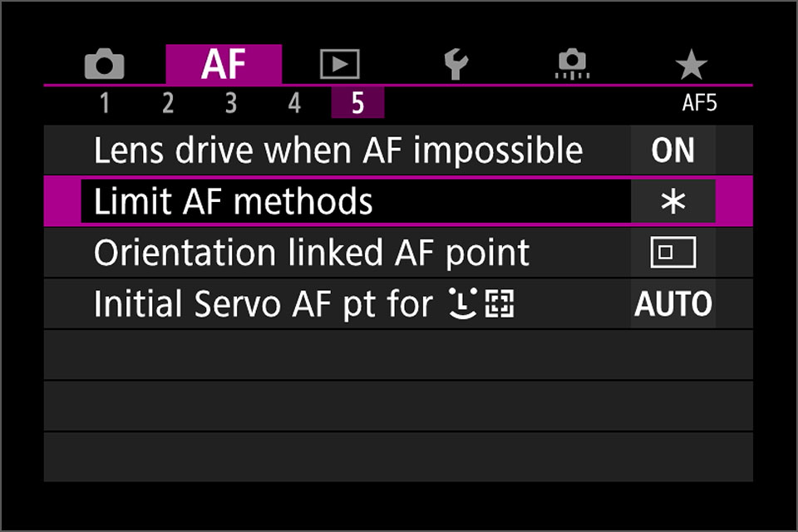798x532 pixels.
Task: Open the Limit AF methods item
Action: point(398,201)
